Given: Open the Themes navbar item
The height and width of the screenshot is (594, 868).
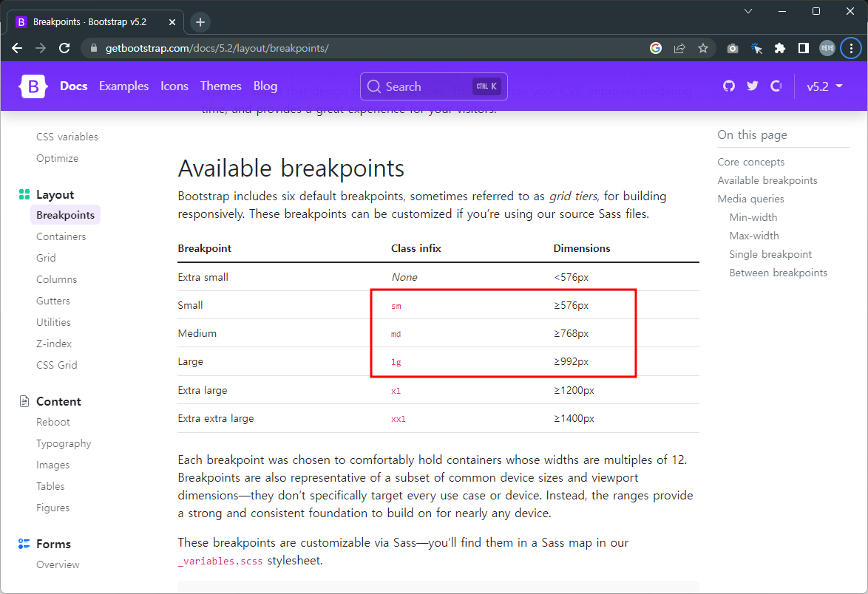Looking at the screenshot, I should tap(220, 86).
